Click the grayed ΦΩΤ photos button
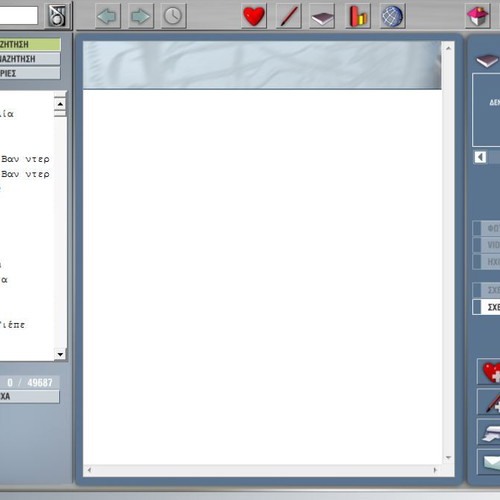This screenshot has height=500, width=500. tap(486, 228)
